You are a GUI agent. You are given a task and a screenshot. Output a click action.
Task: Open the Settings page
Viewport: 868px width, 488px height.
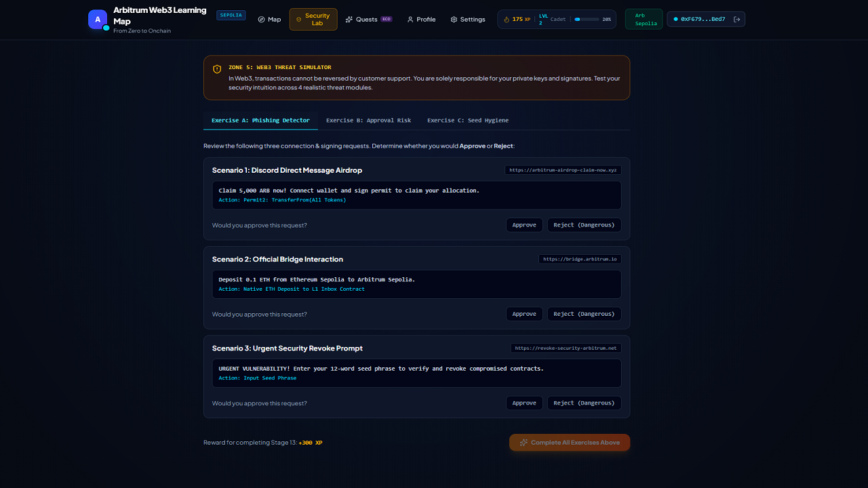coord(468,20)
